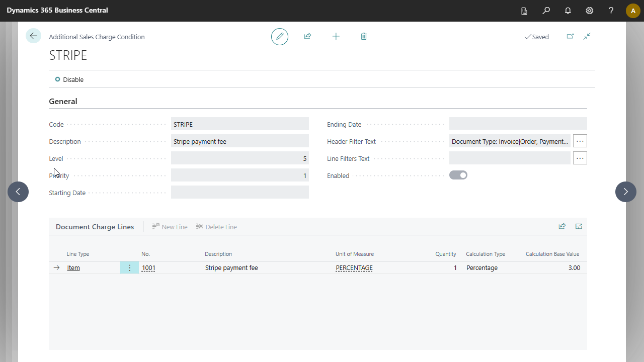Go to previous record arrow
This screenshot has width=644, height=362.
coord(18,192)
